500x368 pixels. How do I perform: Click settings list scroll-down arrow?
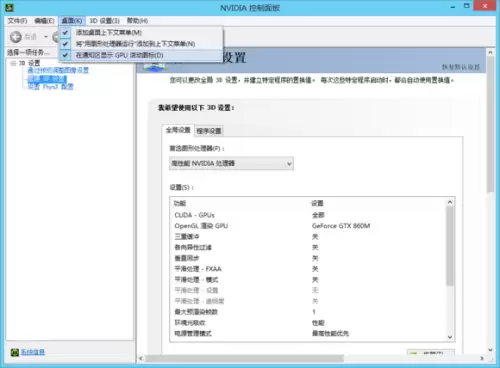[x=450, y=337]
